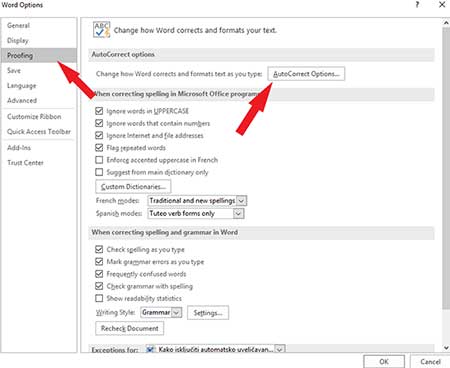Open Custom Dictionaries dialog

pyautogui.click(x=133, y=186)
